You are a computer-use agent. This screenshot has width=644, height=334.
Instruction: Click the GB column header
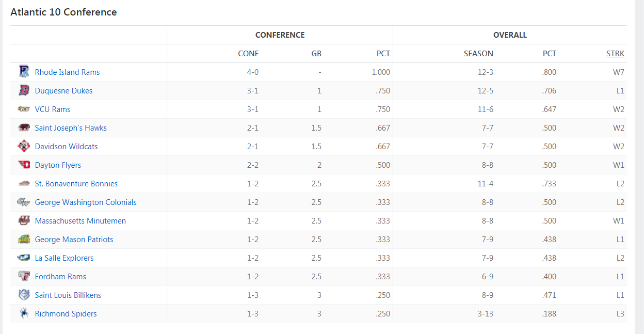tap(316, 53)
